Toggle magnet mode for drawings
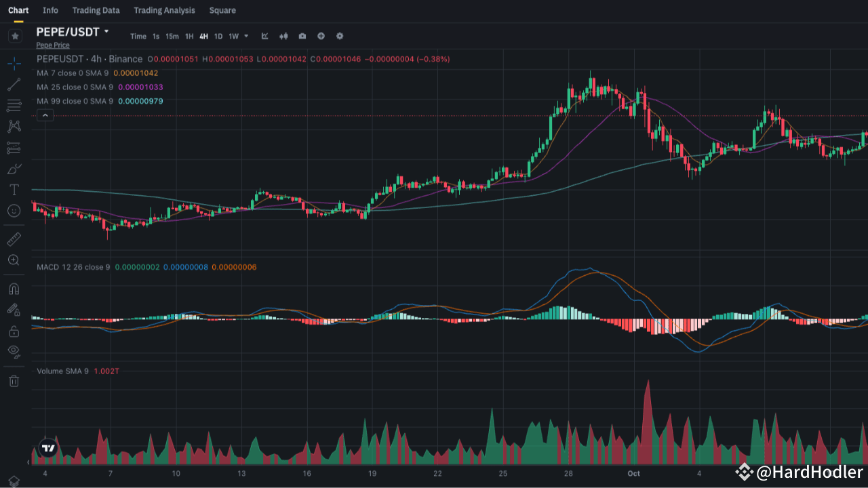The width and height of the screenshot is (868, 488). [14, 289]
